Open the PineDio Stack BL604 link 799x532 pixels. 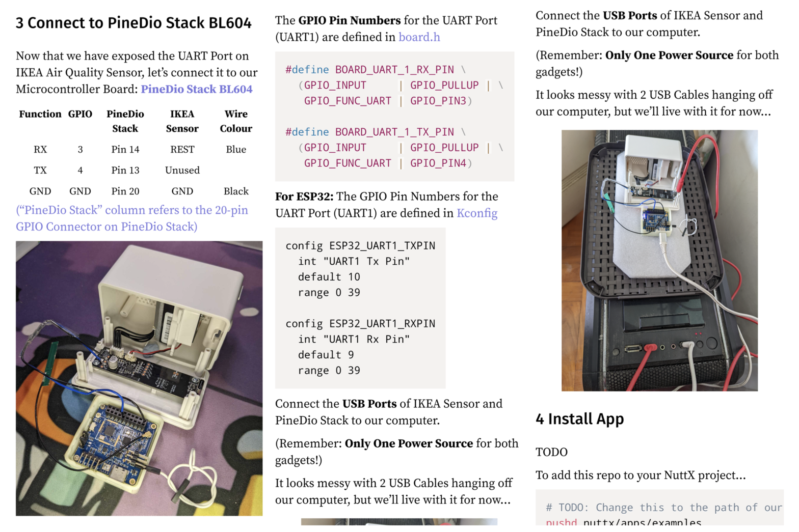coord(197,89)
